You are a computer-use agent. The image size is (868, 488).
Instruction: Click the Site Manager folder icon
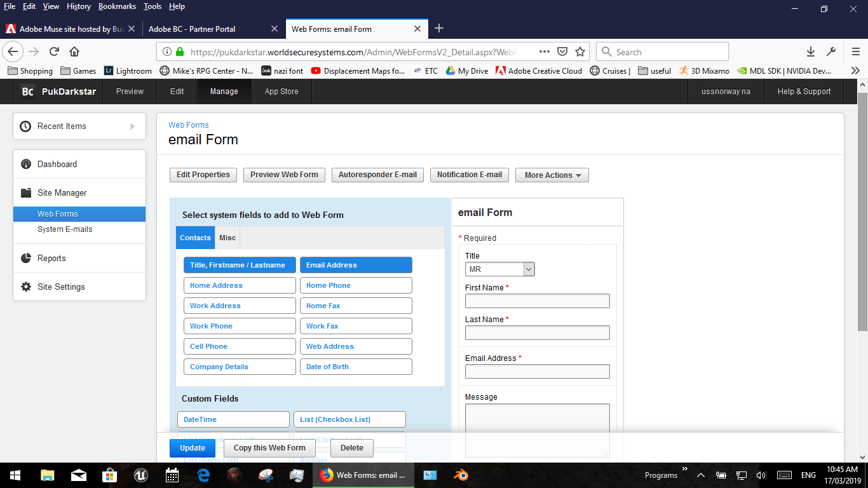[x=26, y=193]
